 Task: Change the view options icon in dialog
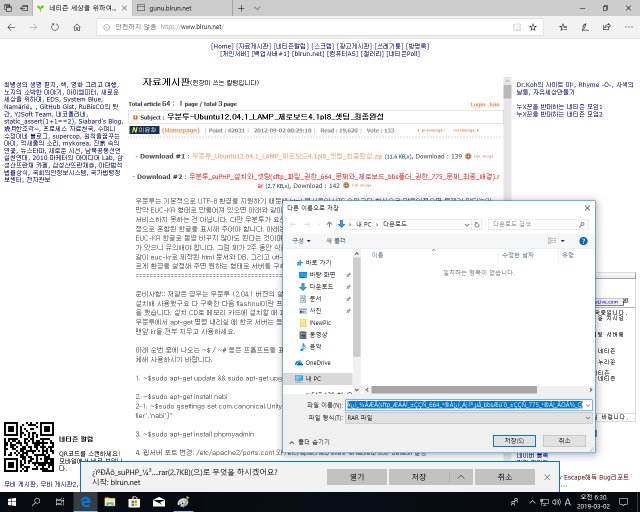coord(552,241)
